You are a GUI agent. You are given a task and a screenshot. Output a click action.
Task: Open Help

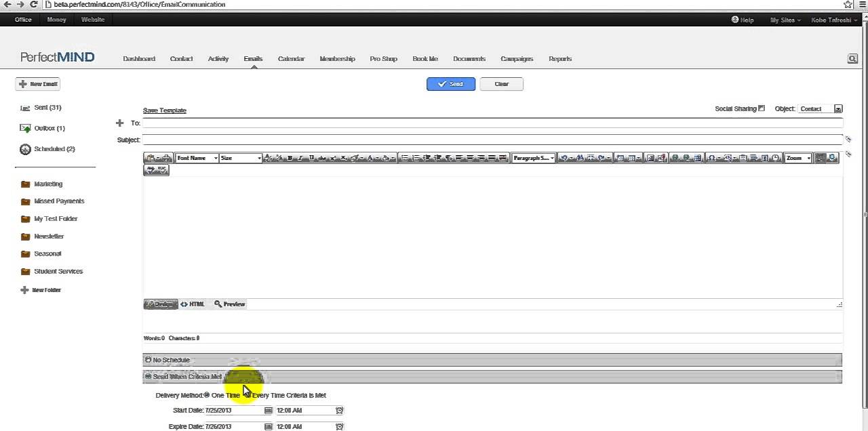(x=743, y=20)
